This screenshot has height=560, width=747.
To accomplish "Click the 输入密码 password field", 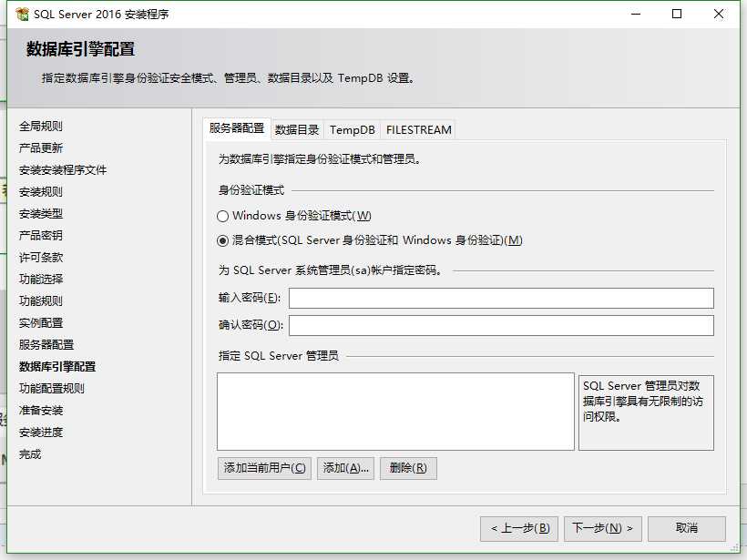I will click(x=501, y=298).
